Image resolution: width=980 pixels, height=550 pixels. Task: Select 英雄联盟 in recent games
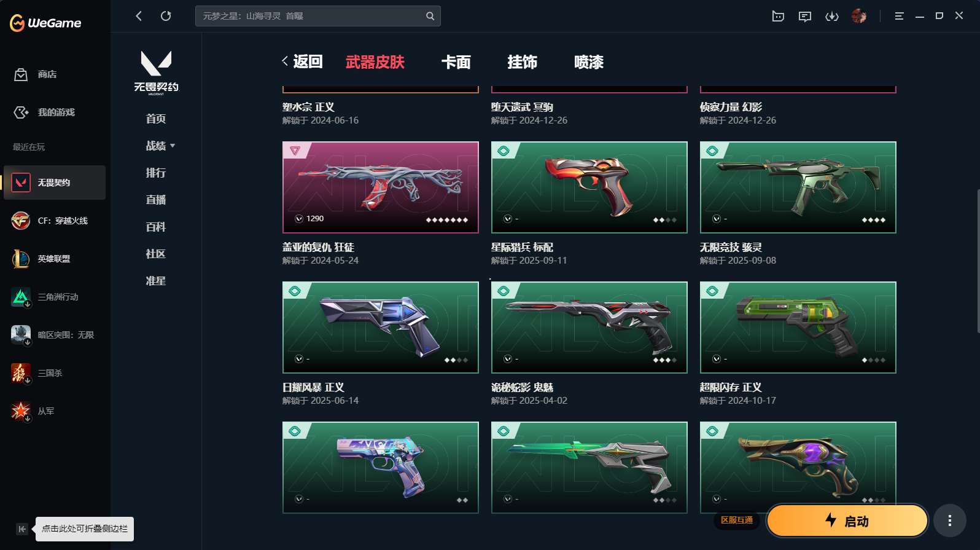[x=55, y=259]
